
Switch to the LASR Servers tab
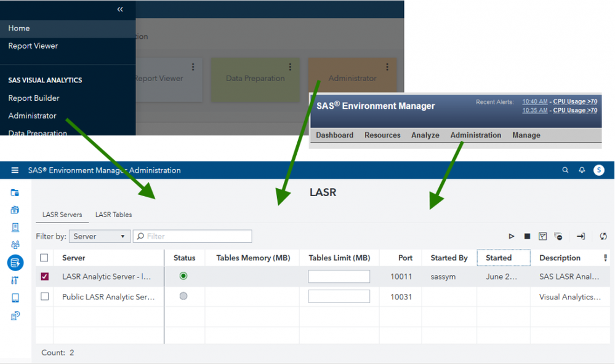pyautogui.click(x=62, y=215)
